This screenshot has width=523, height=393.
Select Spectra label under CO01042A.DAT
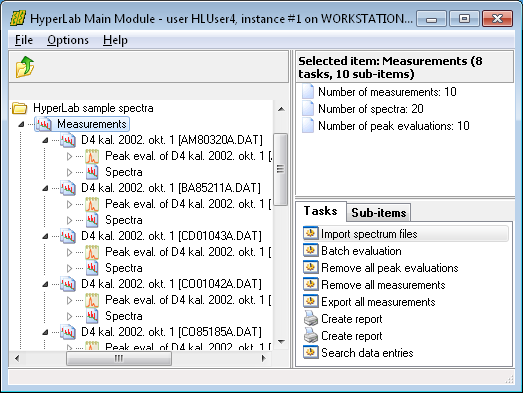pos(124,316)
